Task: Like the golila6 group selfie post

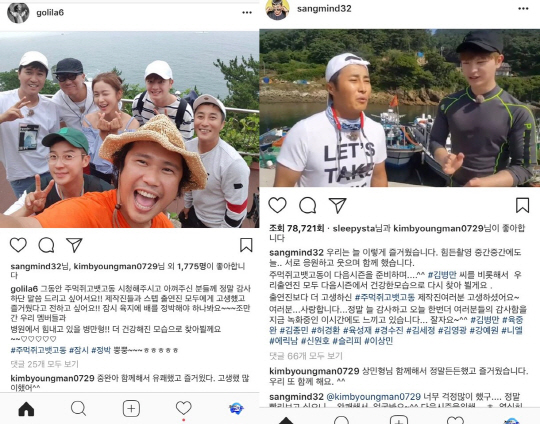Action: (x=18, y=245)
